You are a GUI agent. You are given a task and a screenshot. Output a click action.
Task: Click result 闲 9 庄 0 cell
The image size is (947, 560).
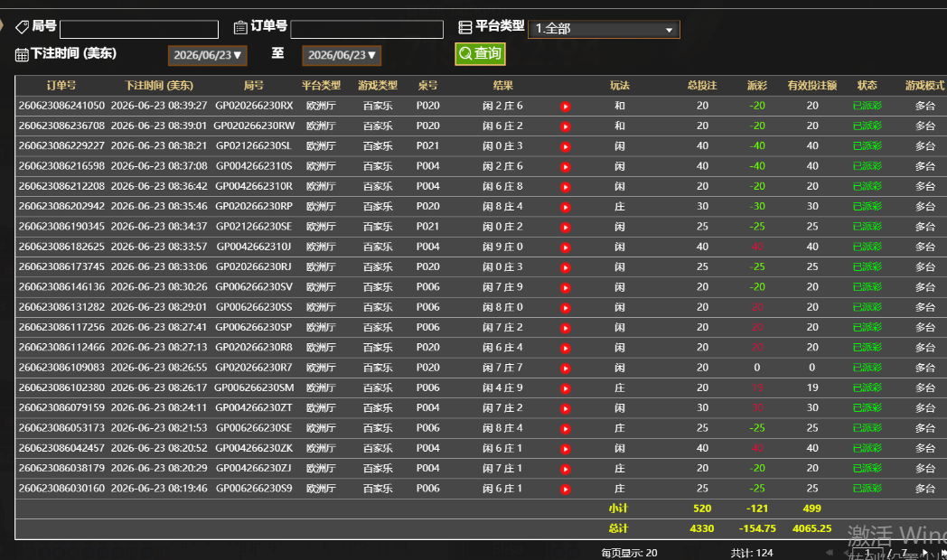[x=502, y=247]
